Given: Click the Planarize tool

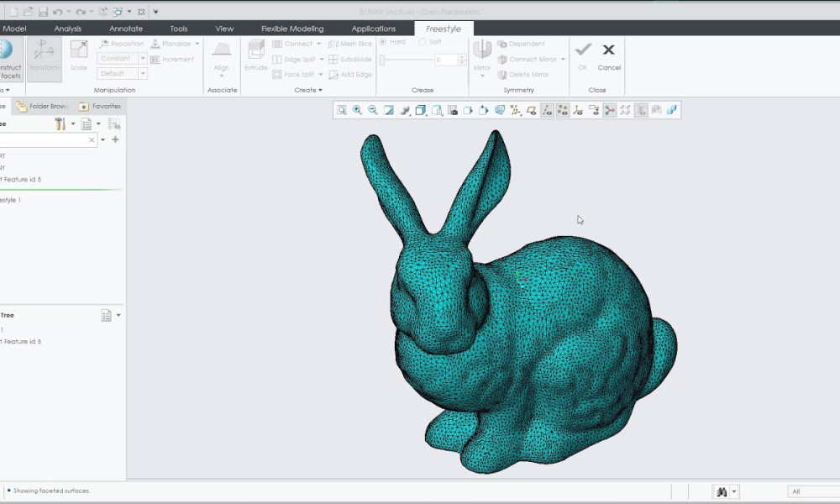Looking at the screenshot, I should [171, 44].
